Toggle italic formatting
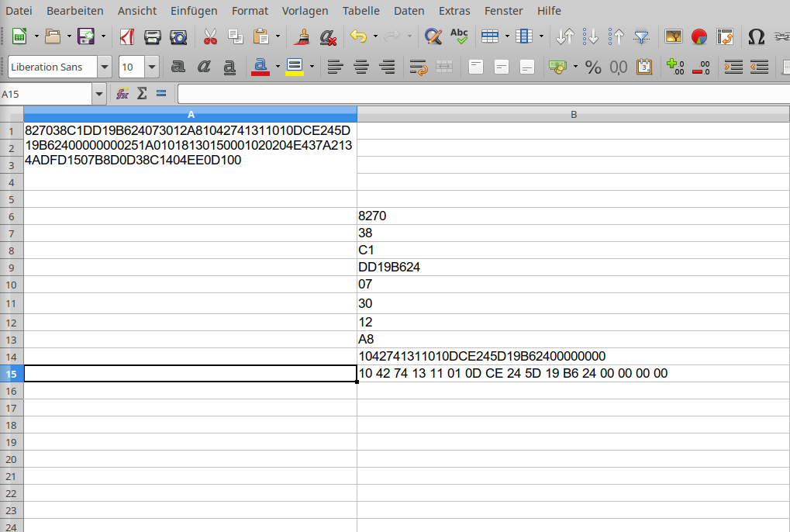Screen dimensions: 790x532 pos(203,67)
